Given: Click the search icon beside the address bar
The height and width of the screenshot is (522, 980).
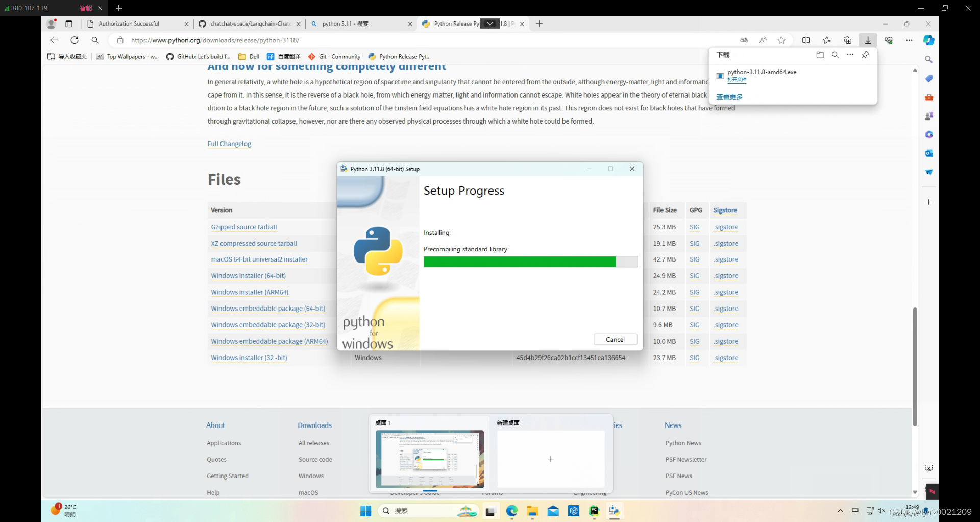Looking at the screenshot, I should 95,40.
